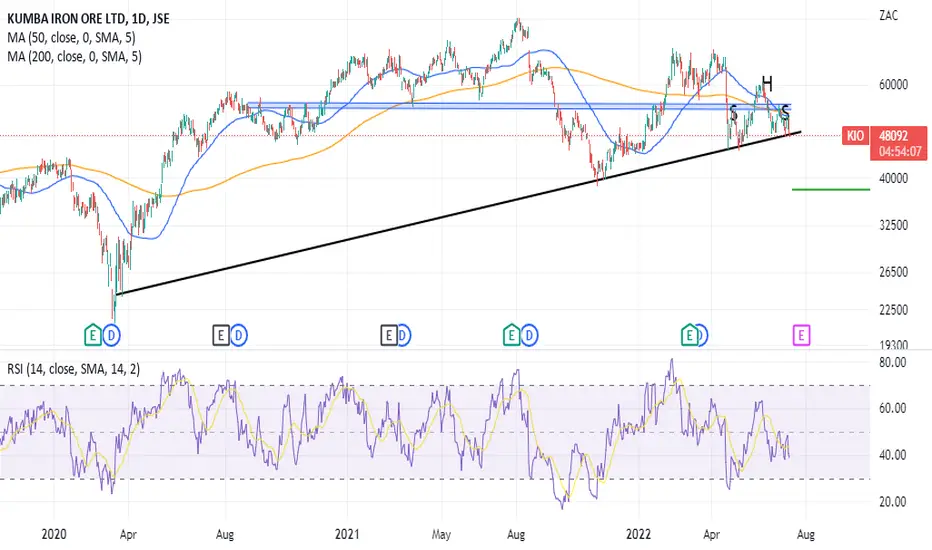
Task: Click the red KIO symbol tag
Action: pos(855,136)
